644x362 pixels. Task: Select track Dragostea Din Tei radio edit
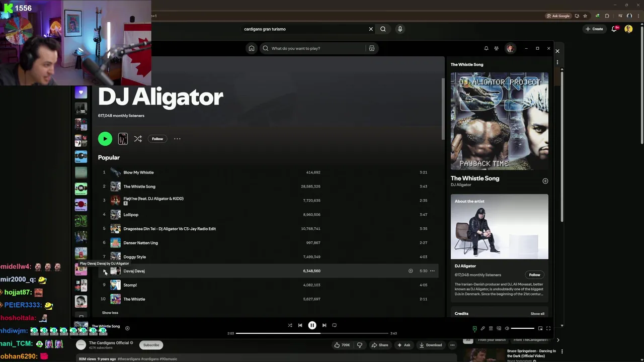tap(170, 229)
